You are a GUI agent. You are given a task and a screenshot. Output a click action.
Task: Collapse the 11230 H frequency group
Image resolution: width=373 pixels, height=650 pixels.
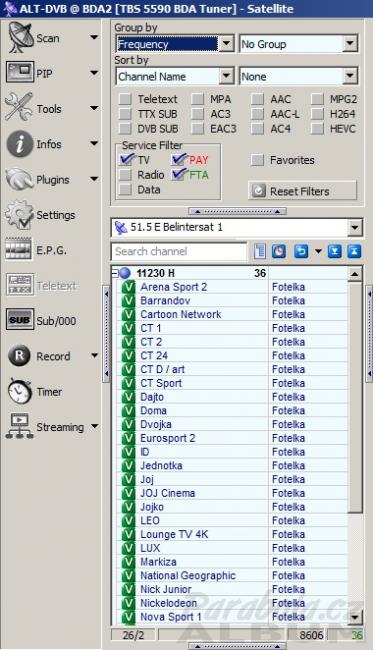pyautogui.click(x=115, y=273)
